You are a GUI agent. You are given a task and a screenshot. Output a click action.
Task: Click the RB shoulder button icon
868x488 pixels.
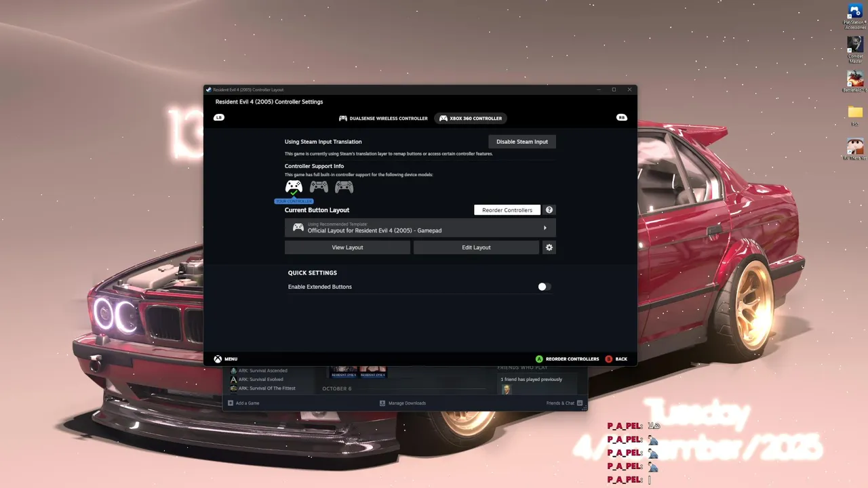tap(621, 117)
